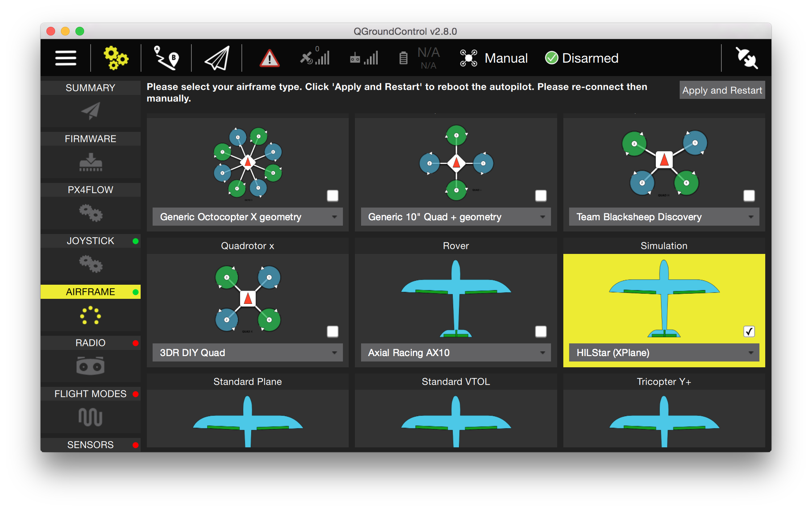Image resolution: width=812 pixels, height=510 pixels.
Task: Click the disconnect plug icon
Action: 746,58
